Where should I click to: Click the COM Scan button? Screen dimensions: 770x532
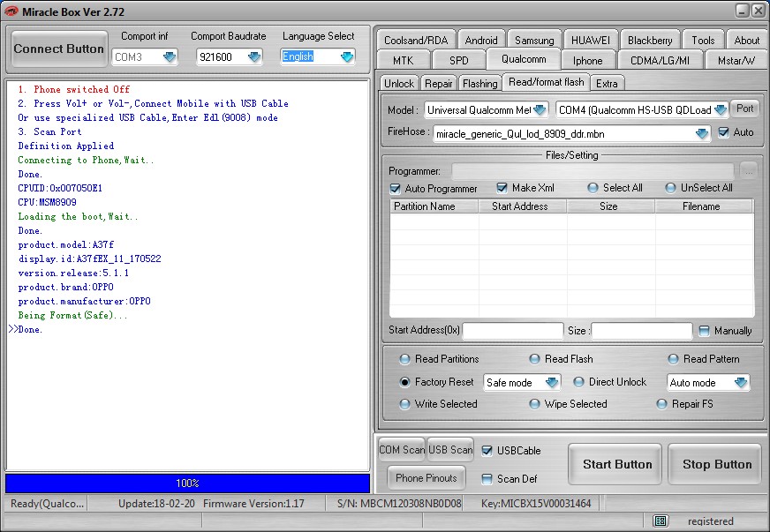(x=402, y=450)
